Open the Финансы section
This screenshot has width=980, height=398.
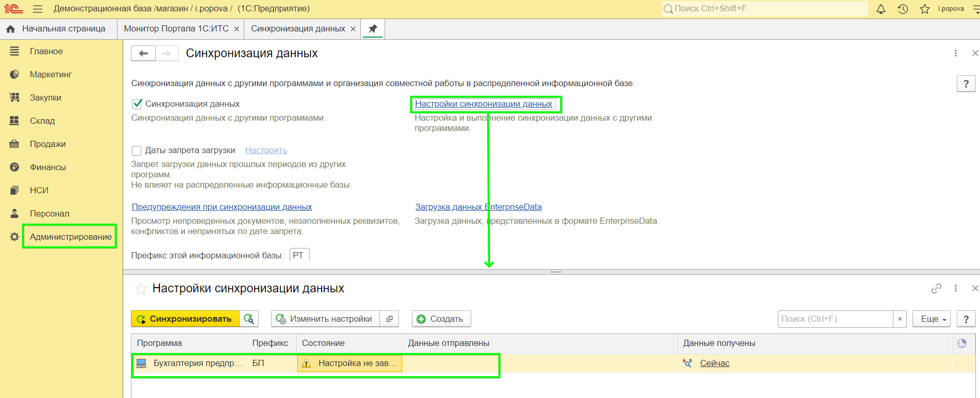[47, 167]
